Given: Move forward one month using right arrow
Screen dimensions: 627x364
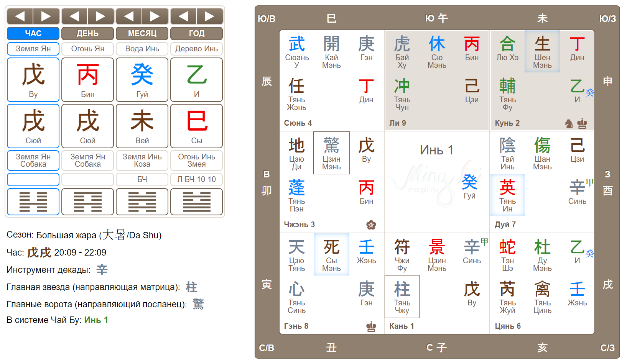Looking at the screenshot, I should (155, 16).
